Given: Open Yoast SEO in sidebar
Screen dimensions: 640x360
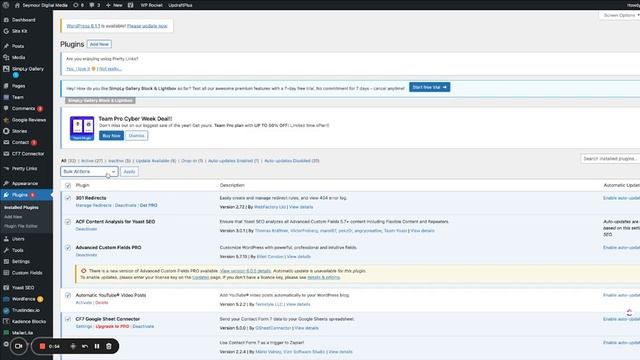Looking at the screenshot, I should point(23,288).
